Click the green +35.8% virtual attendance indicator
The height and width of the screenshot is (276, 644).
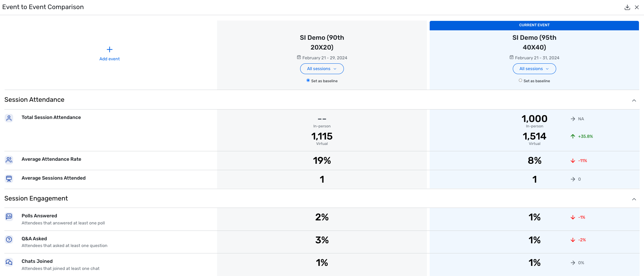pyautogui.click(x=582, y=136)
